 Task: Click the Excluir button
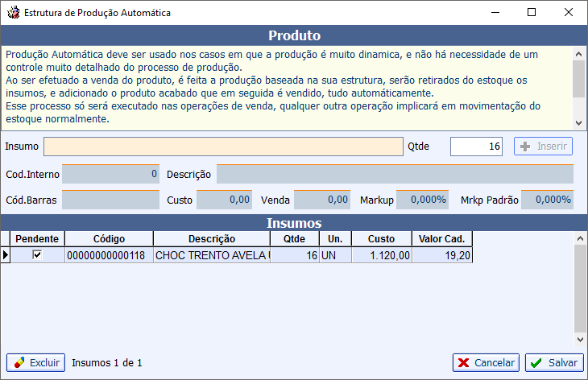(x=35, y=362)
